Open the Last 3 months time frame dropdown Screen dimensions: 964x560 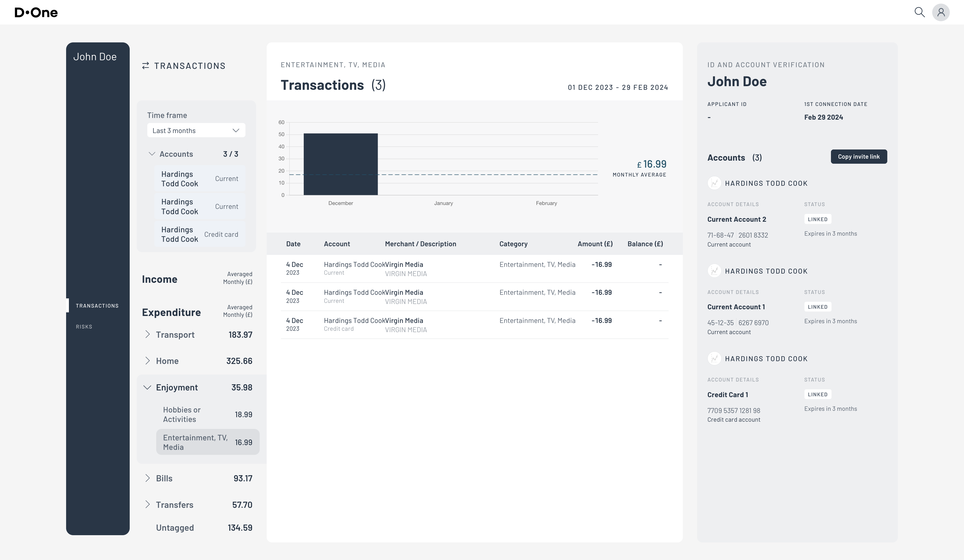(x=196, y=131)
